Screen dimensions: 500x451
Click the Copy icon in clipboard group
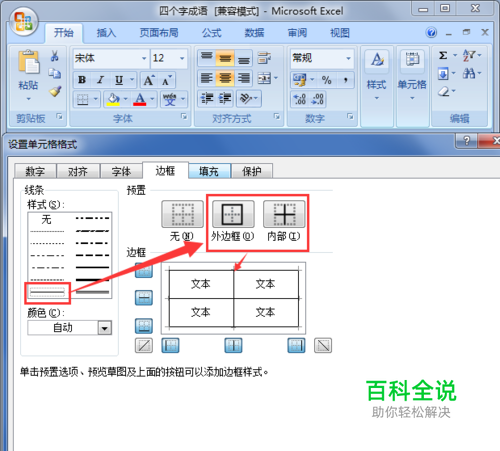pyautogui.click(x=55, y=73)
